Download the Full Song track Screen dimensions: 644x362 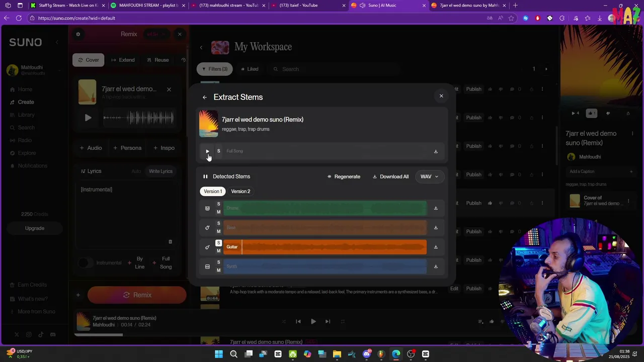point(436,151)
